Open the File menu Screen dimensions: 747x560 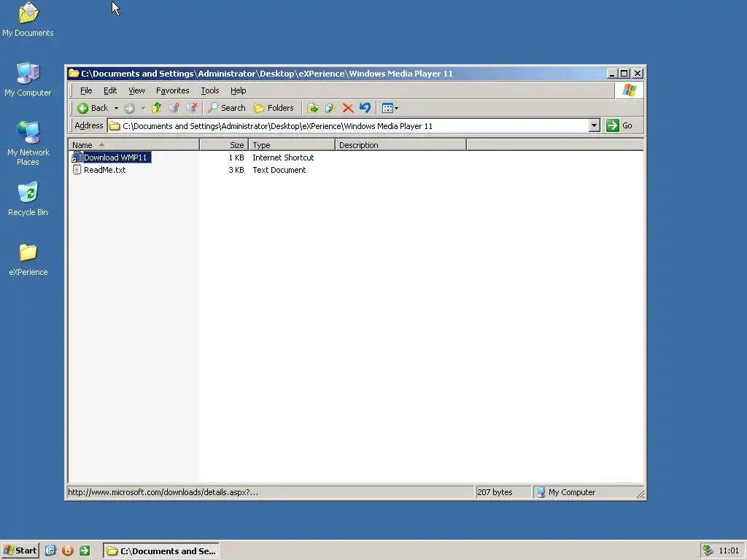click(86, 90)
